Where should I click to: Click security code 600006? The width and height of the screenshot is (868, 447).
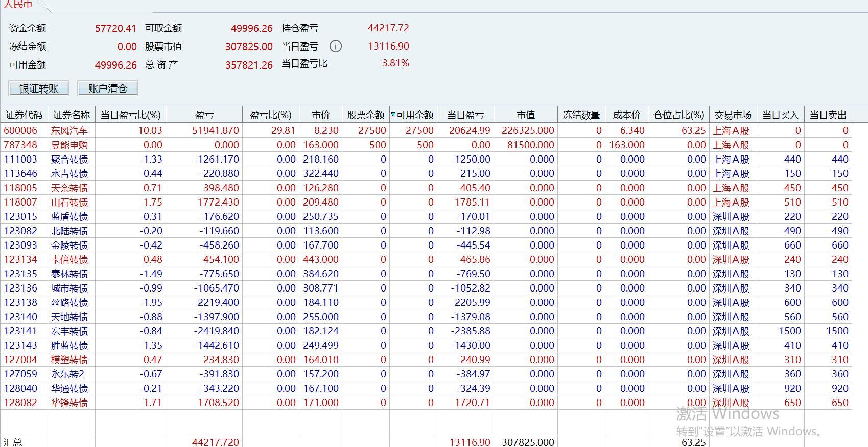[x=20, y=130]
